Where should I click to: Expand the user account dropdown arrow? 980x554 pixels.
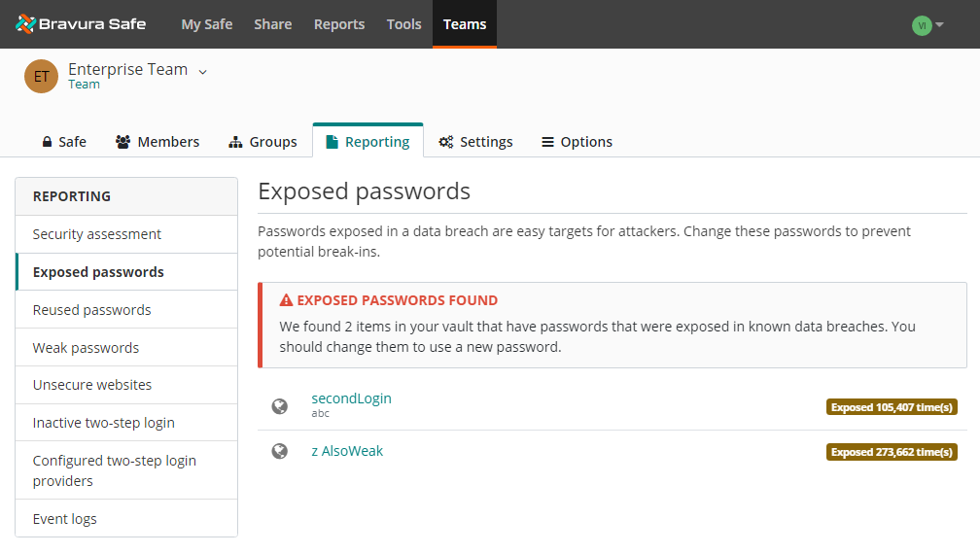[x=939, y=25]
